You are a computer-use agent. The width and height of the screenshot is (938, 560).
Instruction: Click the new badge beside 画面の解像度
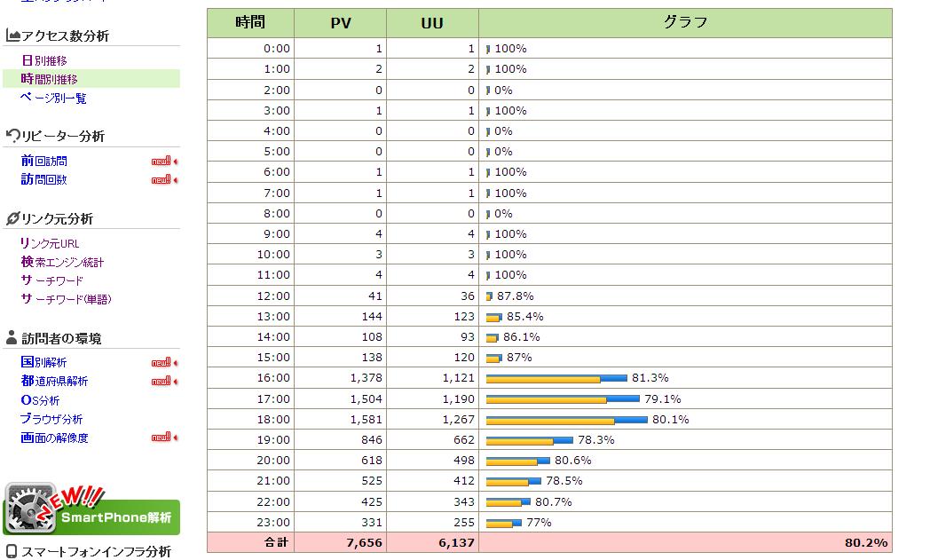click(163, 438)
